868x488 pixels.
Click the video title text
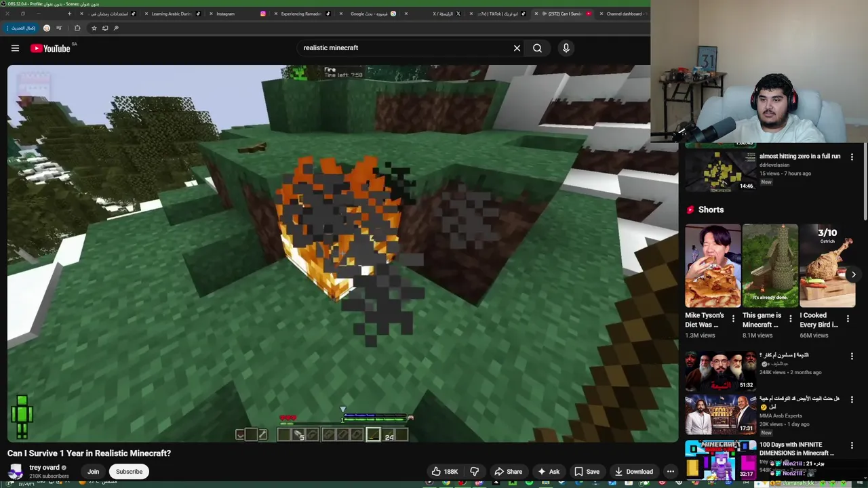[89, 453]
